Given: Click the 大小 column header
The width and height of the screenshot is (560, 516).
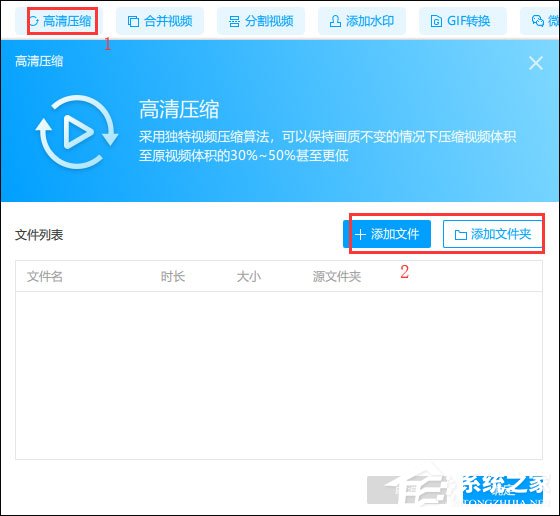Looking at the screenshot, I should click(x=249, y=276).
